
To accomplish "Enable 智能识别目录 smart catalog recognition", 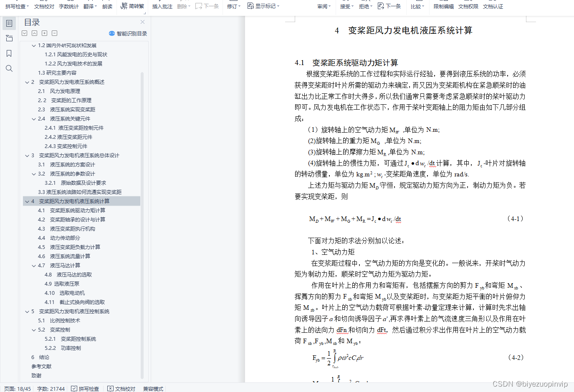I will [127, 33].
